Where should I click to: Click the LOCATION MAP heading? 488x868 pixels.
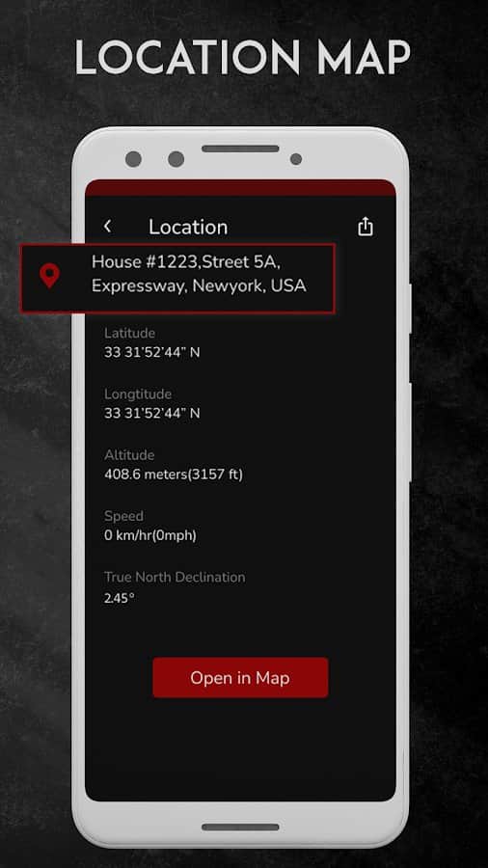click(x=243, y=58)
